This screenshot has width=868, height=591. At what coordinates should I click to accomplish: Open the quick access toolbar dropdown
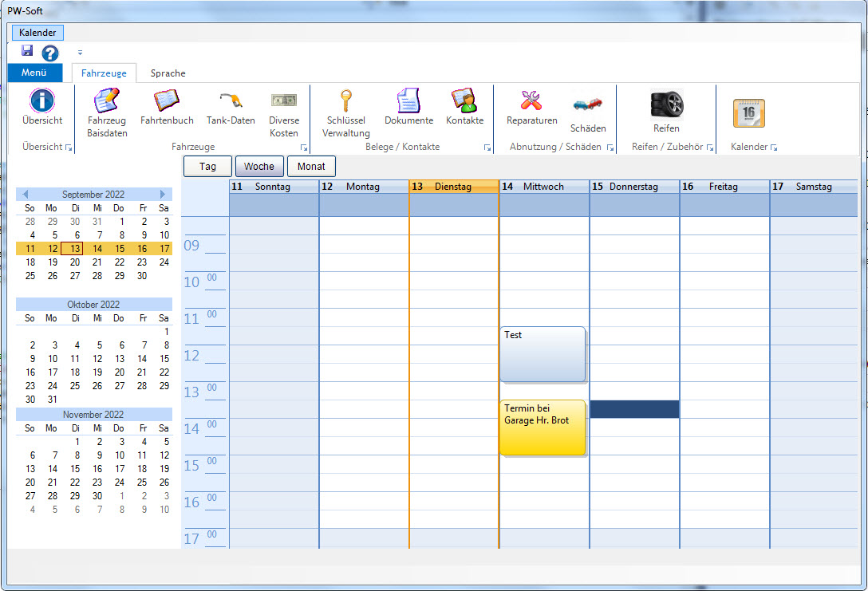[x=80, y=53]
